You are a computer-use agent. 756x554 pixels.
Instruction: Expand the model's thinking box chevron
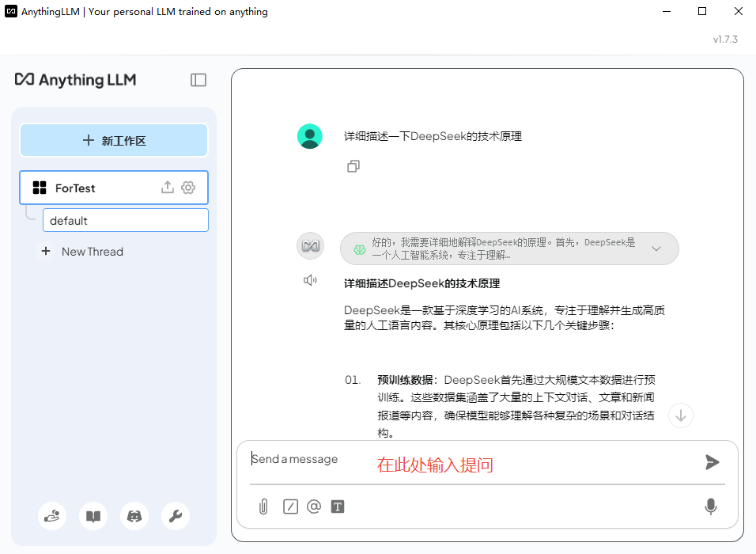coord(656,249)
